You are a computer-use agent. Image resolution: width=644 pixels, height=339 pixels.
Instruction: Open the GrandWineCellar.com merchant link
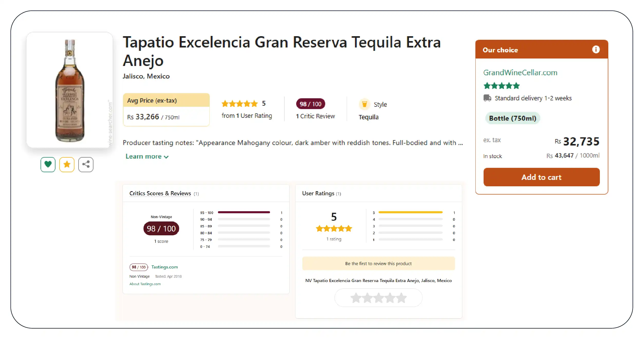pyautogui.click(x=520, y=73)
